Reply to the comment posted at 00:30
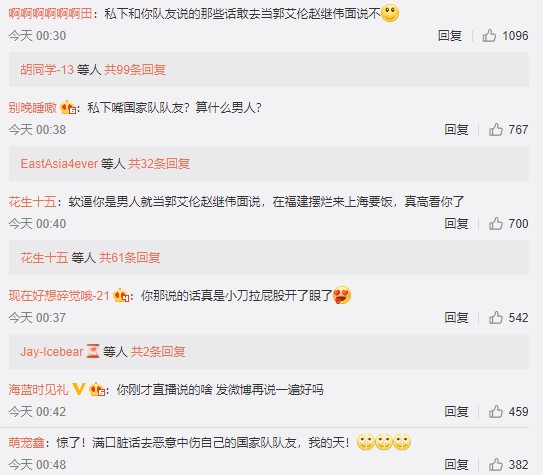The height and width of the screenshot is (475, 543). (x=449, y=36)
